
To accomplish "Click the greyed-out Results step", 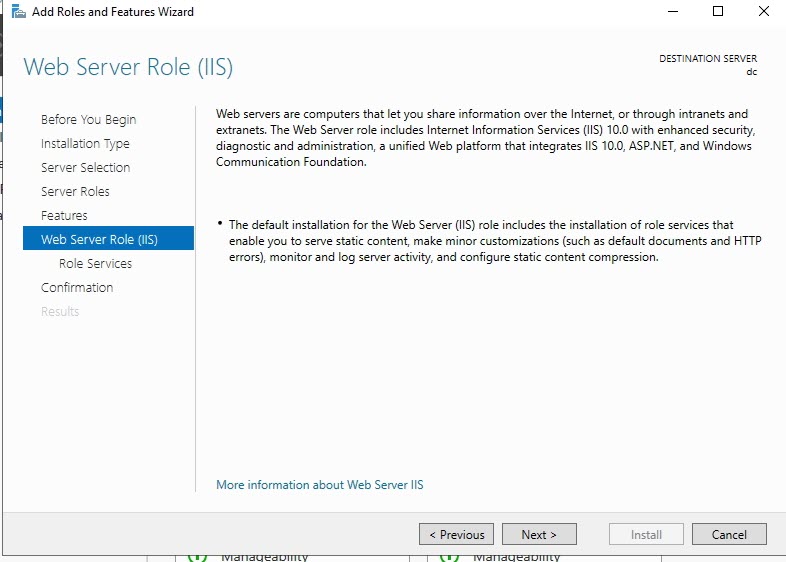I will [x=60, y=312].
